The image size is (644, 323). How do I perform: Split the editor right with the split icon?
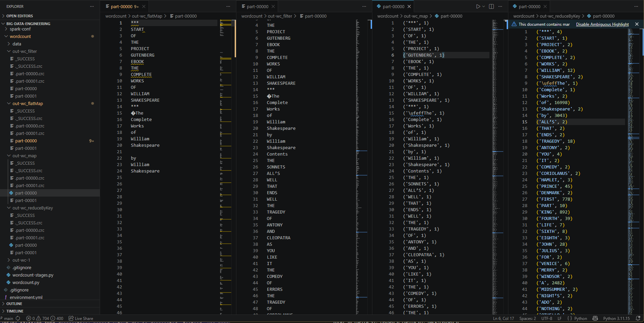pos(491,6)
